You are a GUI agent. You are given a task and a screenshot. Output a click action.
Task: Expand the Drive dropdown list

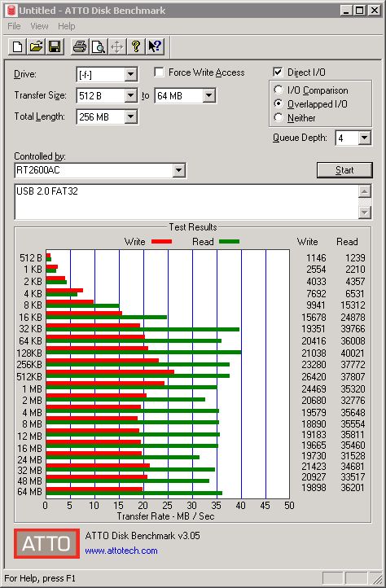[130, 74]
